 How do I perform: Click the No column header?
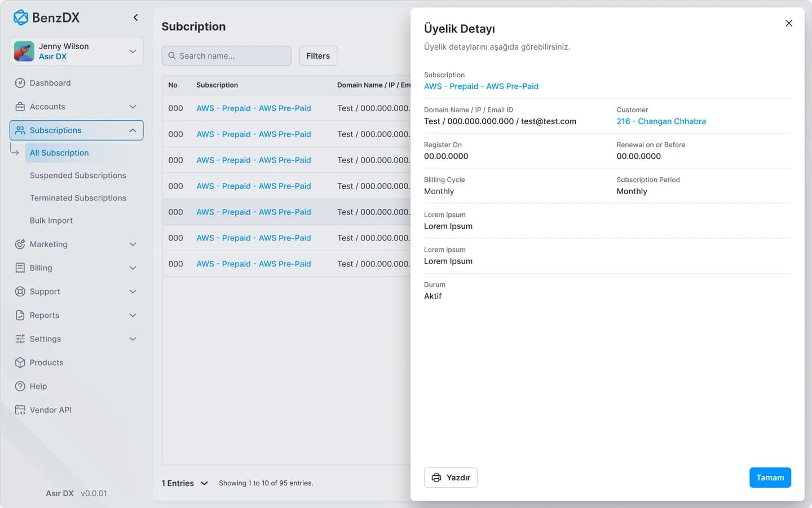click(x=173, y=85)
